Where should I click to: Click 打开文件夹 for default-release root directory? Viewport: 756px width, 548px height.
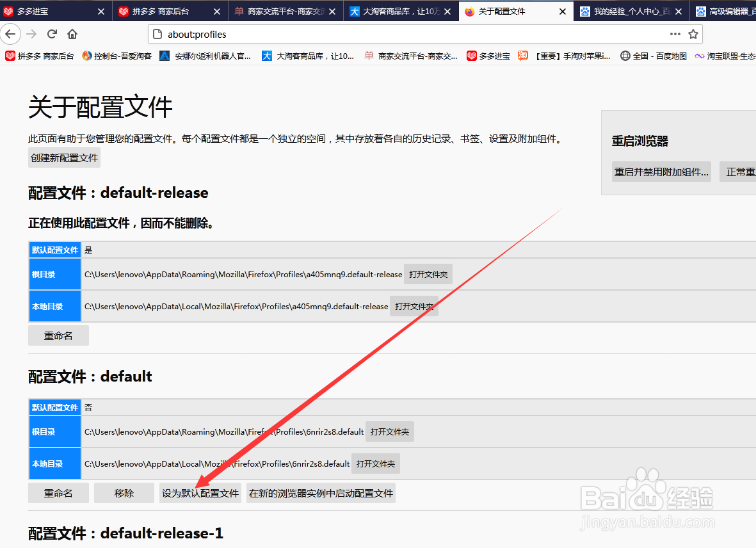click(428, 274)
